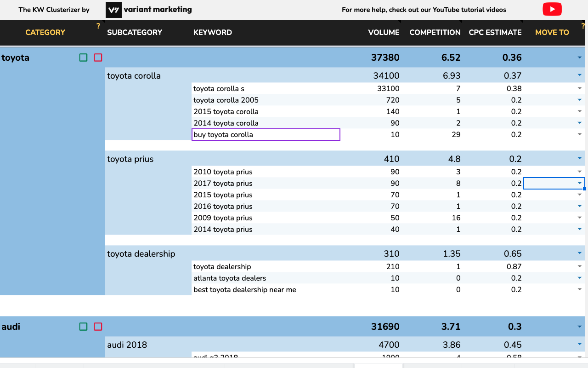This screenshot has width=588, height=368.
Task: Open Move To dropdown for atlanta toyota dealers
Action: [579, 278]
